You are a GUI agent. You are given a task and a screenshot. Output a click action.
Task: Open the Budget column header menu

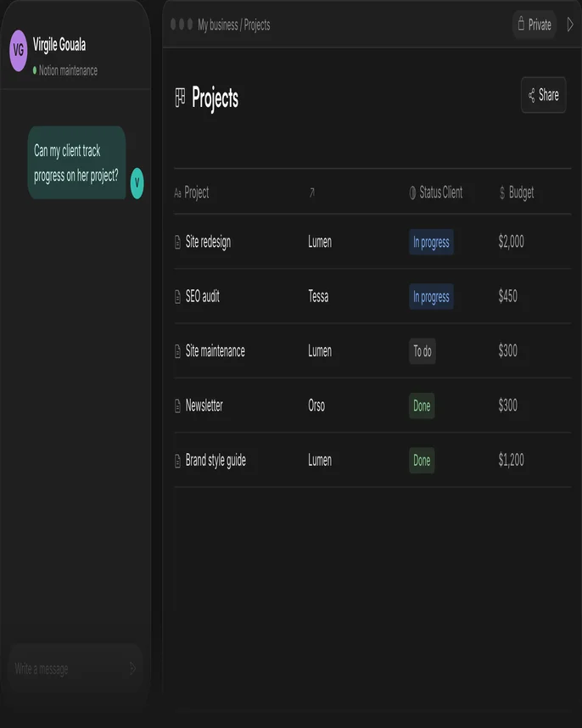click(x=517, y=193)
